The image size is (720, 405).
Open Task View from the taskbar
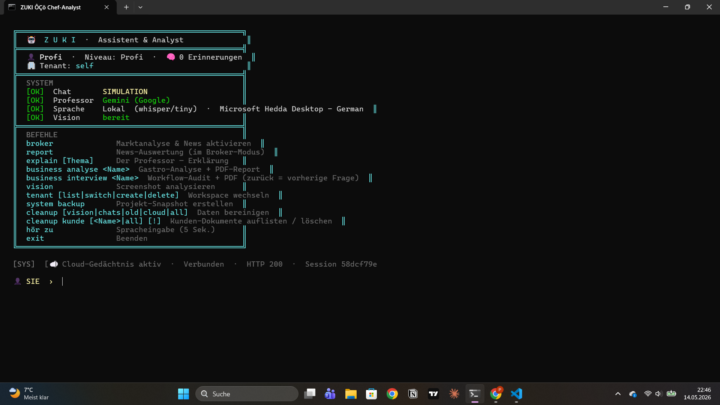[x=310, y=394]
